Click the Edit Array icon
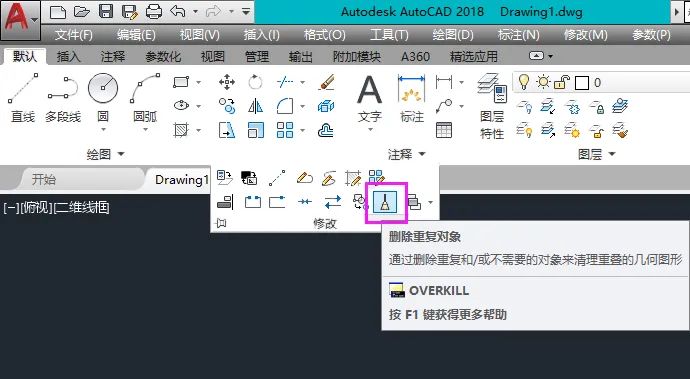Viewport: 690px width, 379px height. pyautogui.click(x=377, y=177)
